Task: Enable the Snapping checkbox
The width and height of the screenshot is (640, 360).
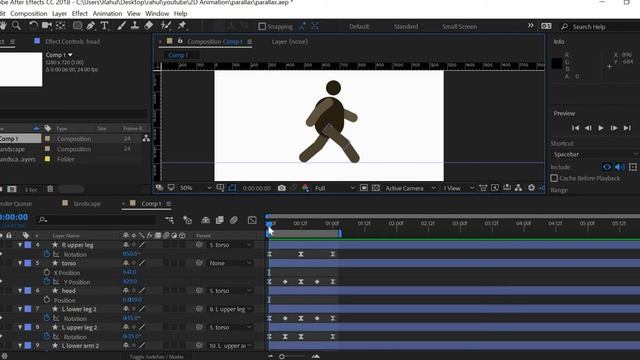Action: [x=262, y=27]
